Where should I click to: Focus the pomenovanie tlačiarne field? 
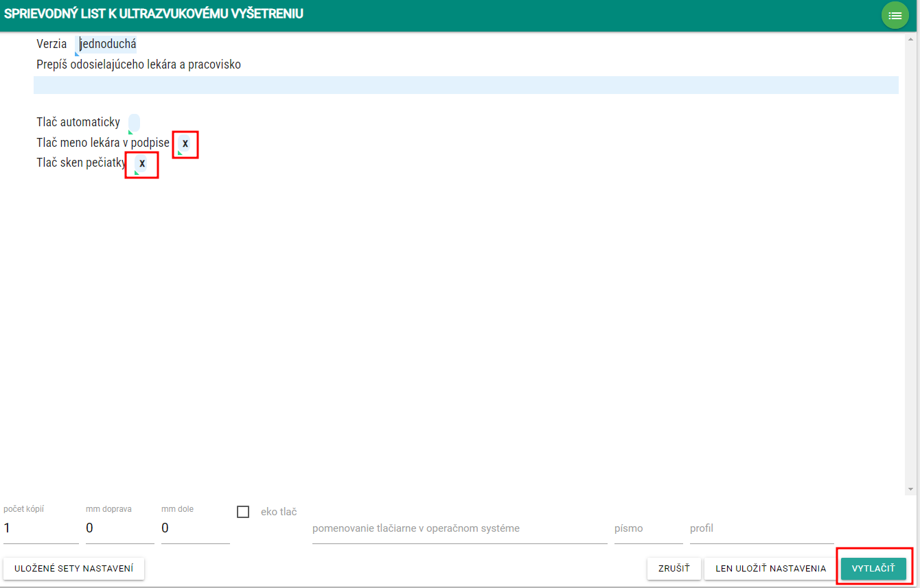tap(460, 528)
